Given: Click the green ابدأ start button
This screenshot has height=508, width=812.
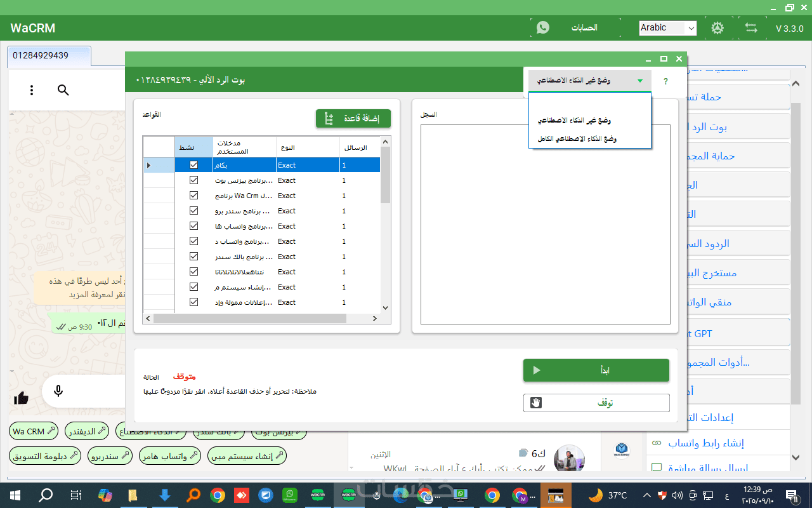Looking at the screenshot, I should pyautogui.click(x=596, y=370).
